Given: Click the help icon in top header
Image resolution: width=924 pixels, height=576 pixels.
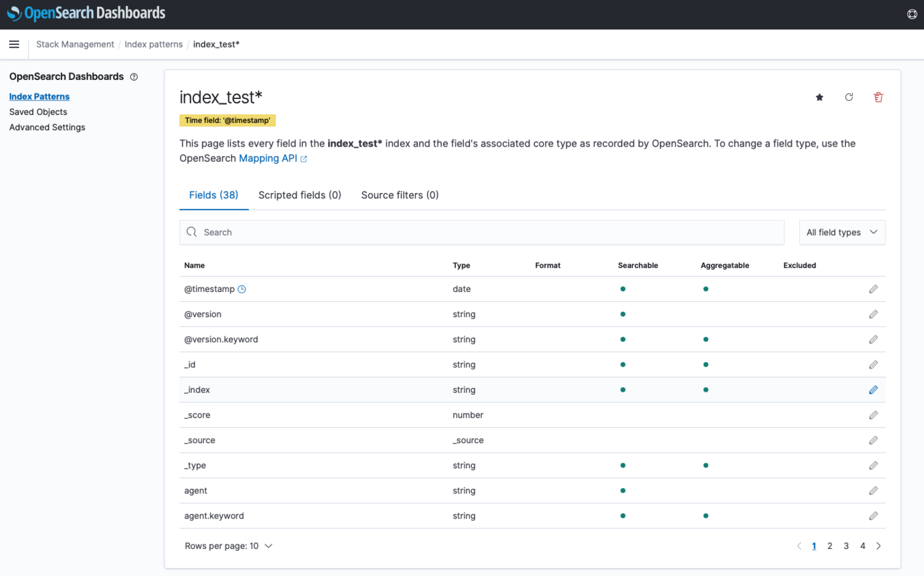Looking at the screenshot, I should point(911,15).
